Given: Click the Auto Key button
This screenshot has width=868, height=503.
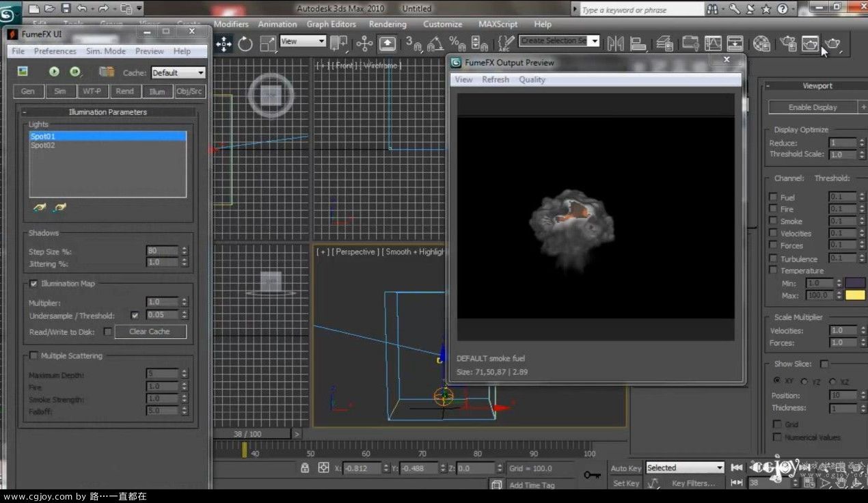Looking at the screenshot, I should click(625, 468).
